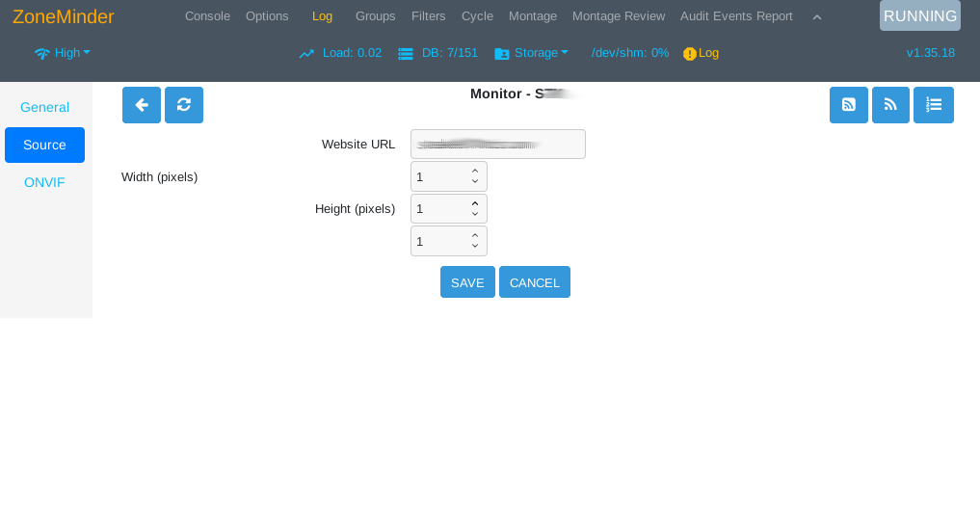Viewport: 980px width, 505px height.
Task: Select the Source tab
Action: coord(44,145)
